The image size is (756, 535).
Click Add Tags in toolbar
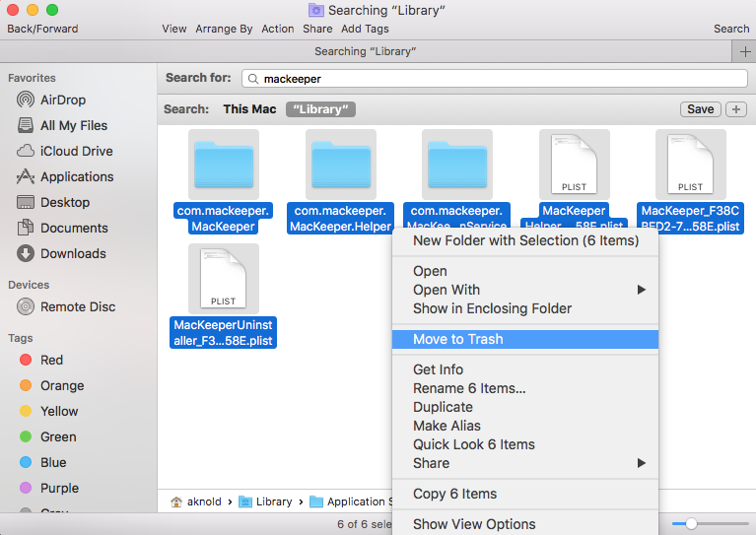pyautogui.click(x=365, y=29)
